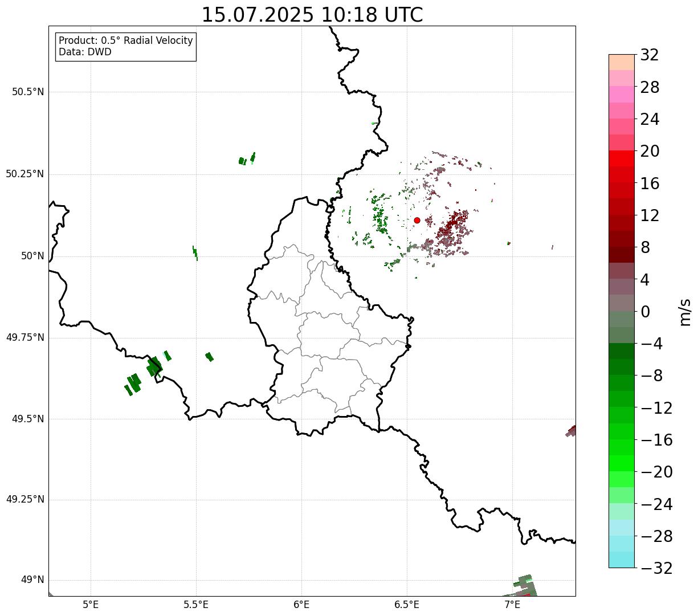
Task: Click the 6.5°E longitude label
Action: coord(407,605)
